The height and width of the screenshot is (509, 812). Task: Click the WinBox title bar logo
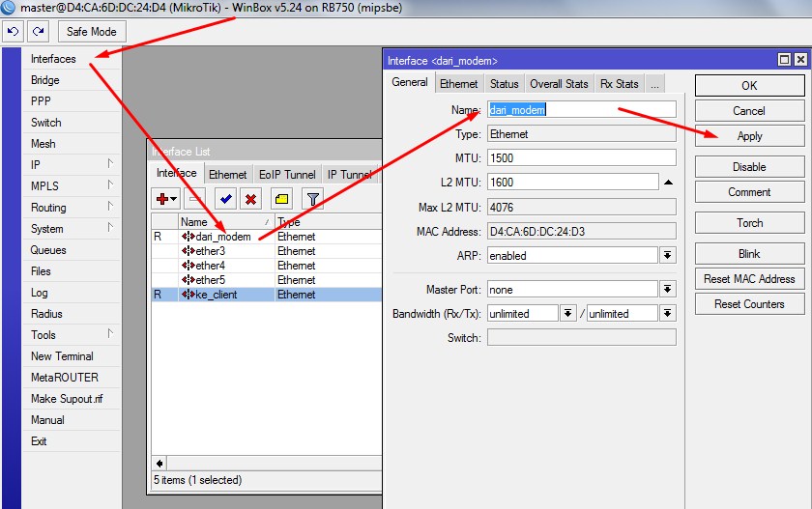click(x=9, y=7)
